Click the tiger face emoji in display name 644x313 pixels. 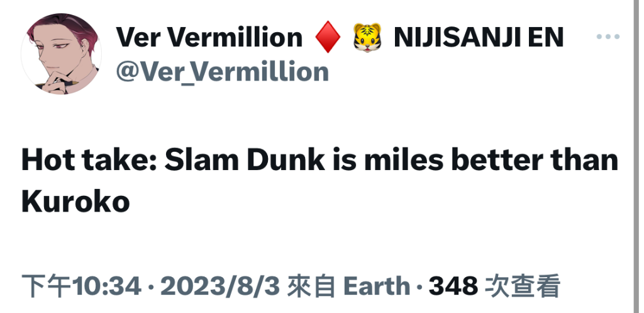[x=367, y=37]
